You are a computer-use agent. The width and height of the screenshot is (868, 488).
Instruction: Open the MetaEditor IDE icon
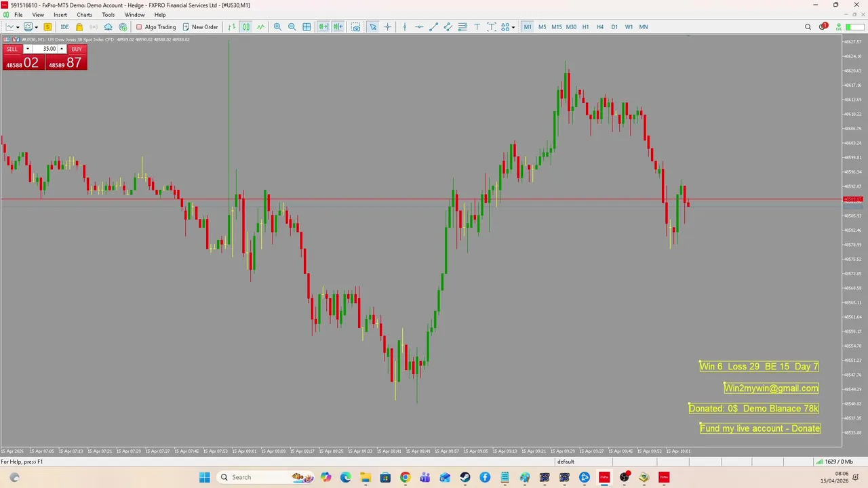[64, 27]
